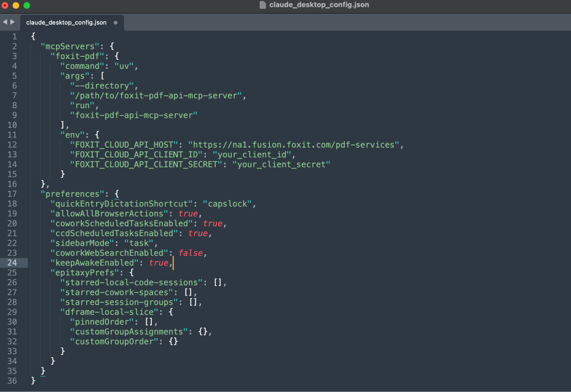571x392 pixels.
Task: Click the "preferences" key
Action: click(x=73, y=194)
